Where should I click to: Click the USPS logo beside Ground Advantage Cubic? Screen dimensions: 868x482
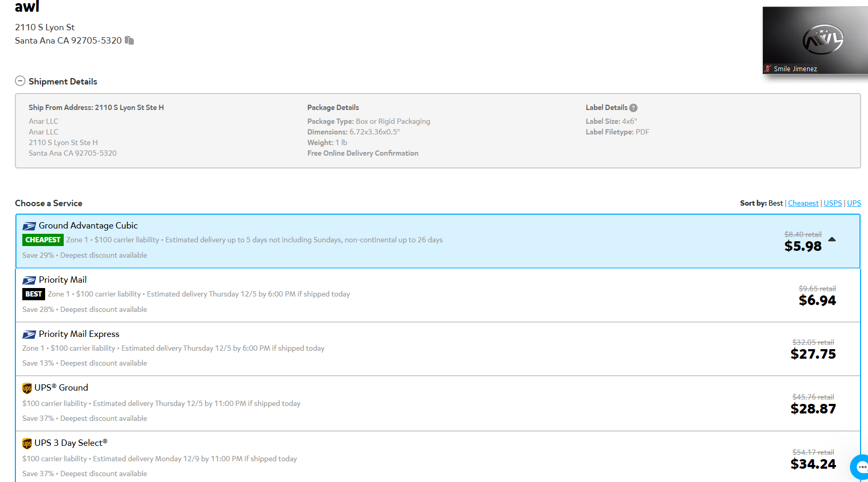coord(29,226)
